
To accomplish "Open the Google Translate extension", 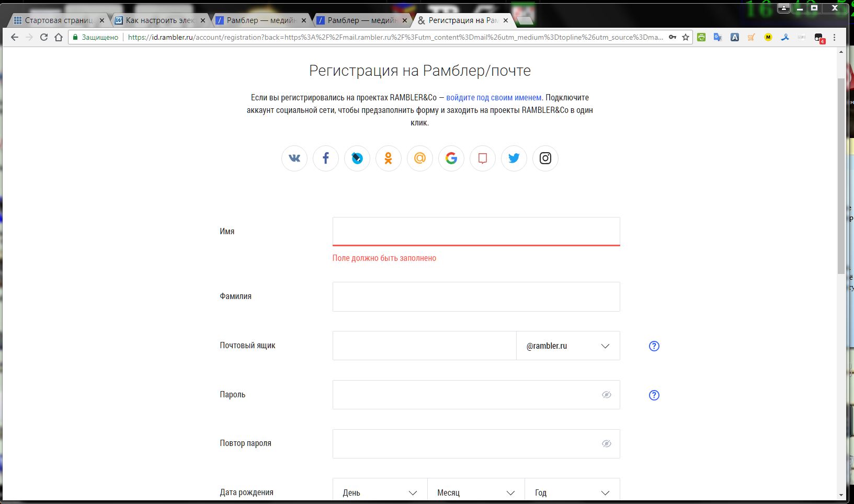I will pos(718,37).
